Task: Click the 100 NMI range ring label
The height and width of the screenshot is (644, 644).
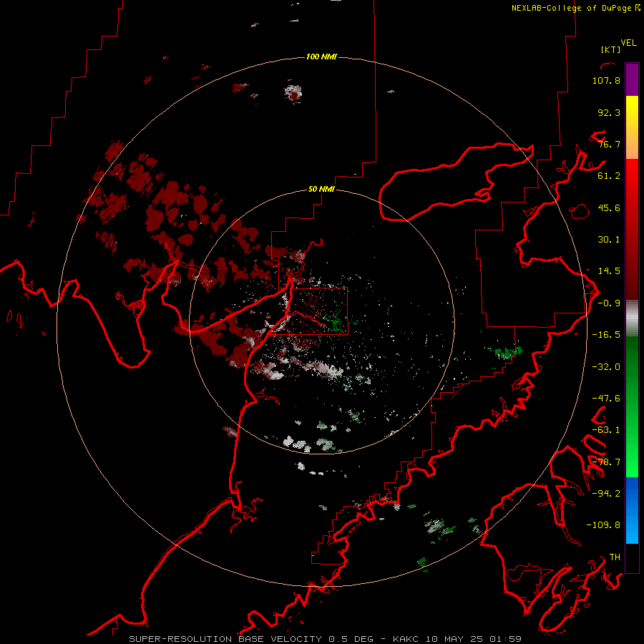Action: 321,57
